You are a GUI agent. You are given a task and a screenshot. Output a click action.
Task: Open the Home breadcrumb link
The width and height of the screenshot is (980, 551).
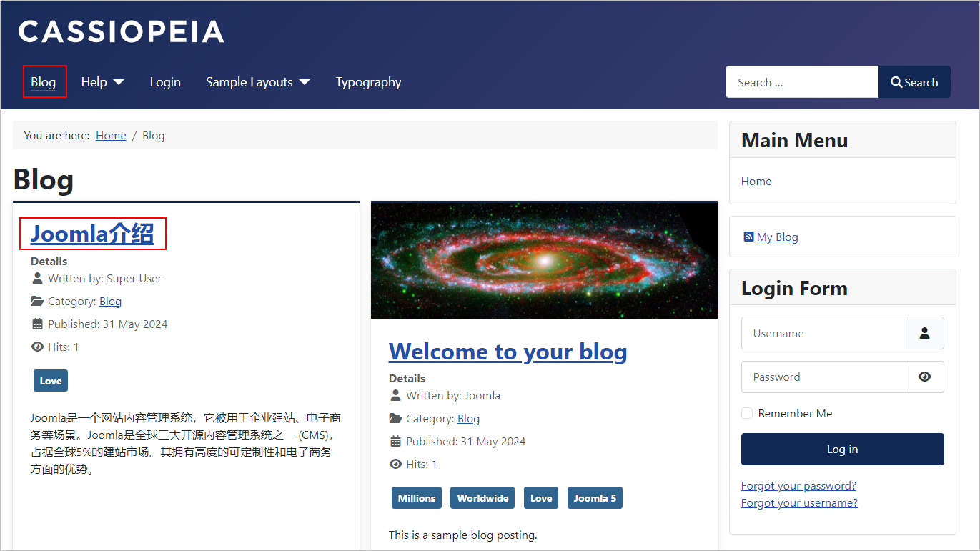(111, 135)
